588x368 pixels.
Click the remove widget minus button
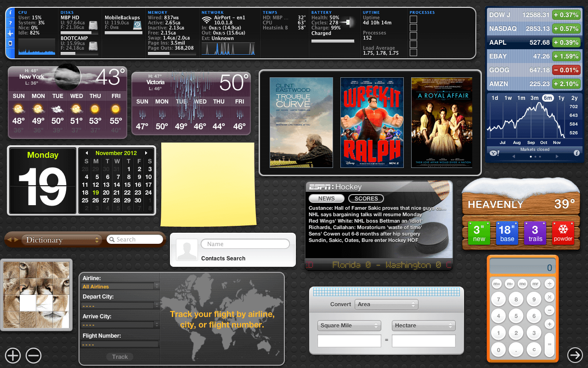(33, 355)
